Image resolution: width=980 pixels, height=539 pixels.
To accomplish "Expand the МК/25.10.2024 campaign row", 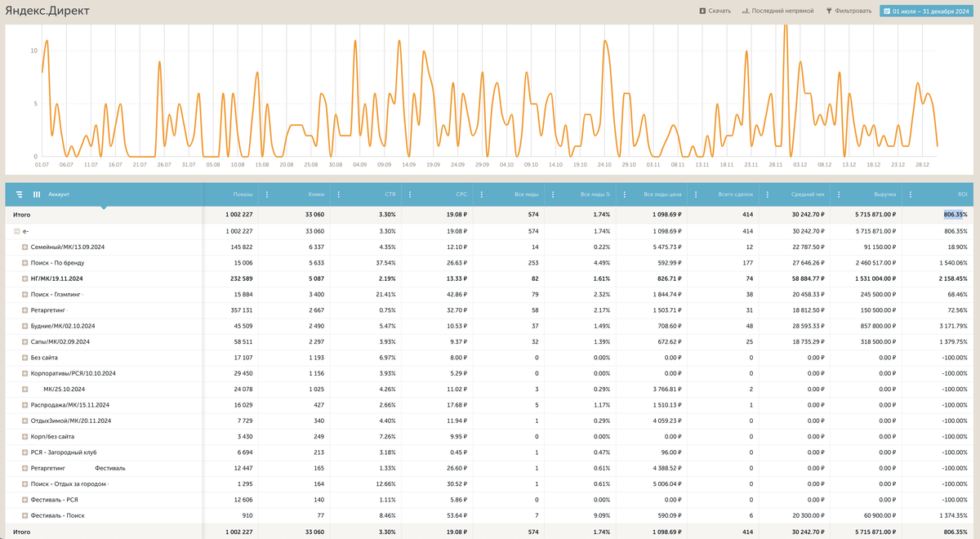I will (24, 389).
